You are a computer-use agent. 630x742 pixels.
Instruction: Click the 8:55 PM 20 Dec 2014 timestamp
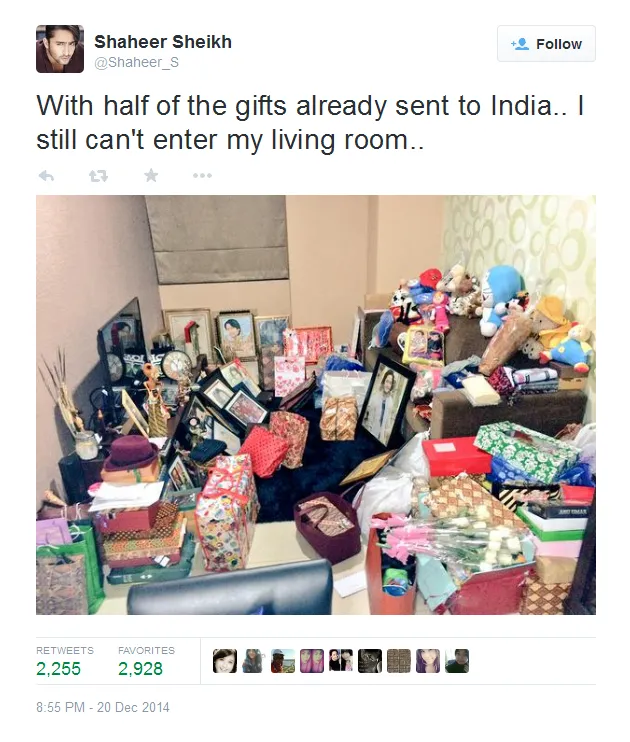[x=103, y=707]
